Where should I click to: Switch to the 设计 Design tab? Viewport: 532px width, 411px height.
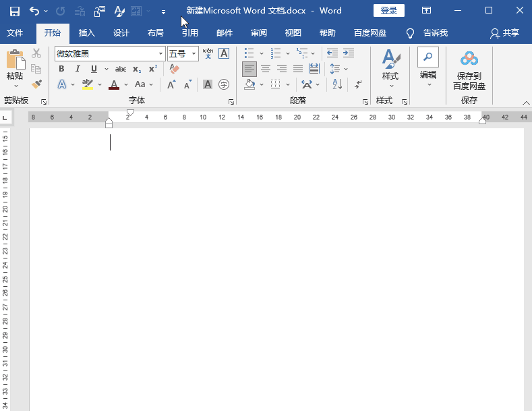tap(121, 33)
